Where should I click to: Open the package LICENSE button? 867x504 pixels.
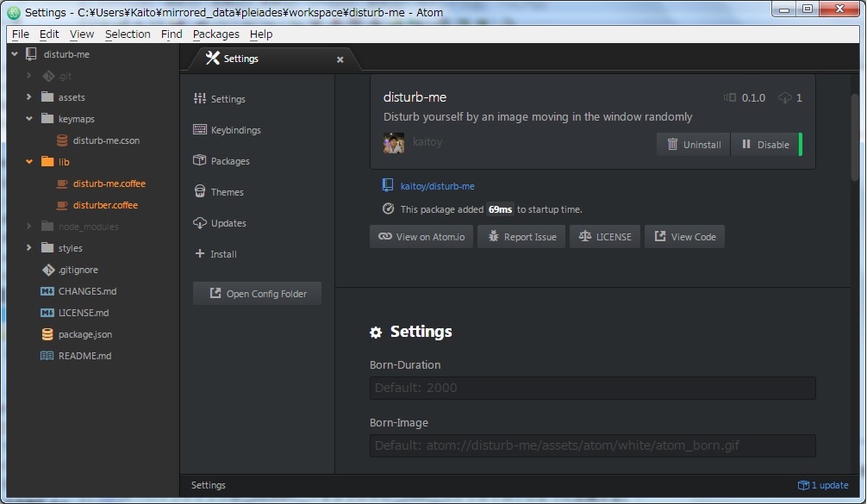click(605, 237)
